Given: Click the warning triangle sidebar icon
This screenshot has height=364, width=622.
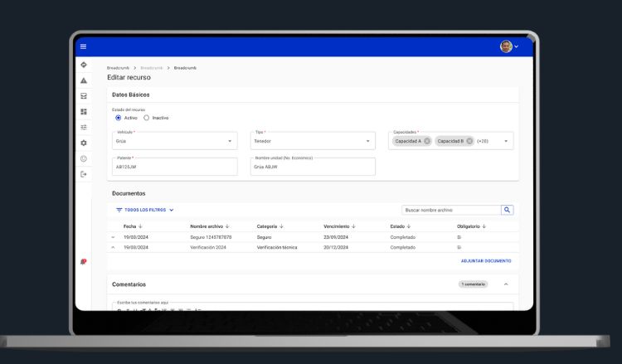Looking at the screenshot, I should point(84,80).
